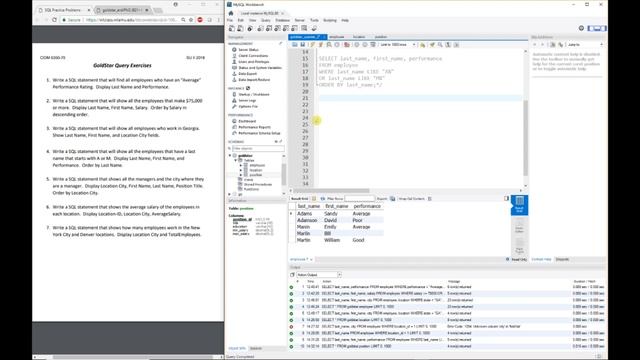Select the SQL Practice Problems Chrome tab
Viewport: 640px width, 360px height.
pos(64,10)
